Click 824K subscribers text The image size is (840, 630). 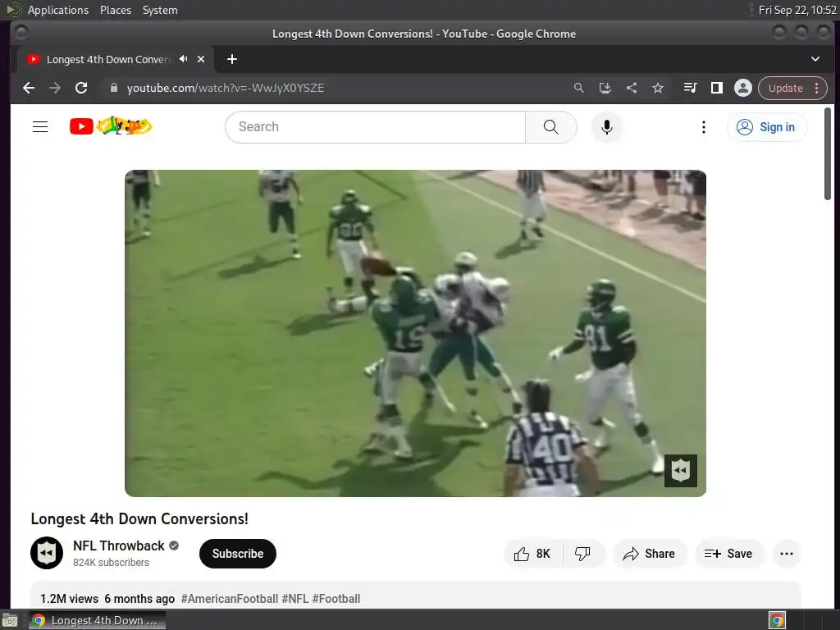[x=111, y=562]
